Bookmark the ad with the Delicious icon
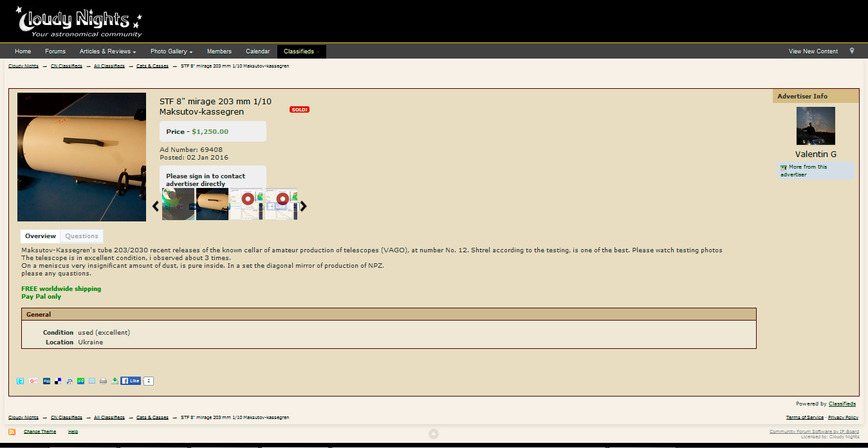This screenshot has height=448, width=868. (59, 381)
